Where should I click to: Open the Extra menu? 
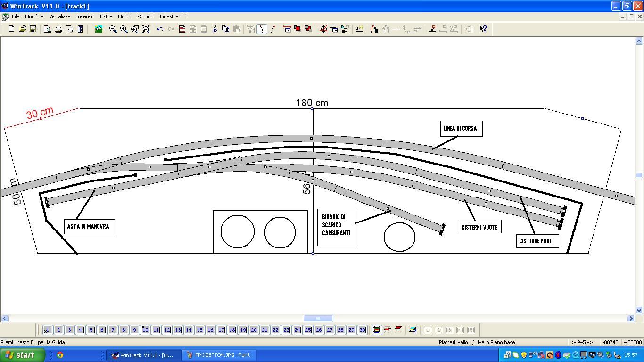106,16
